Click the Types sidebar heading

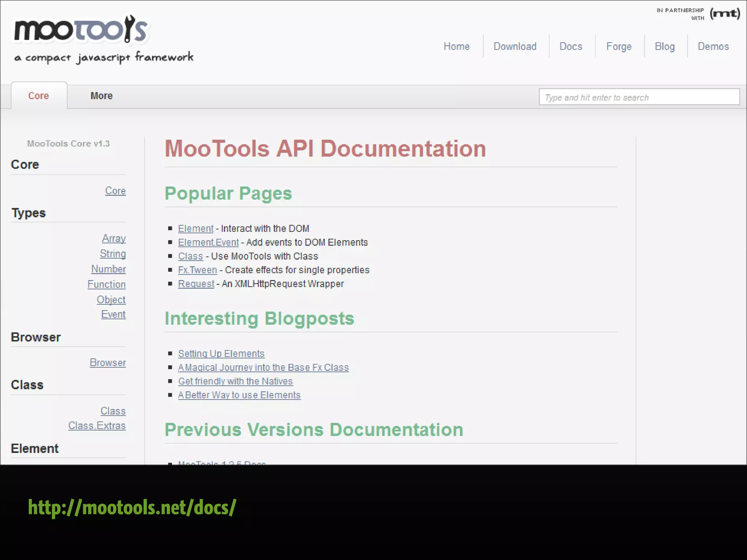(28, 213)
